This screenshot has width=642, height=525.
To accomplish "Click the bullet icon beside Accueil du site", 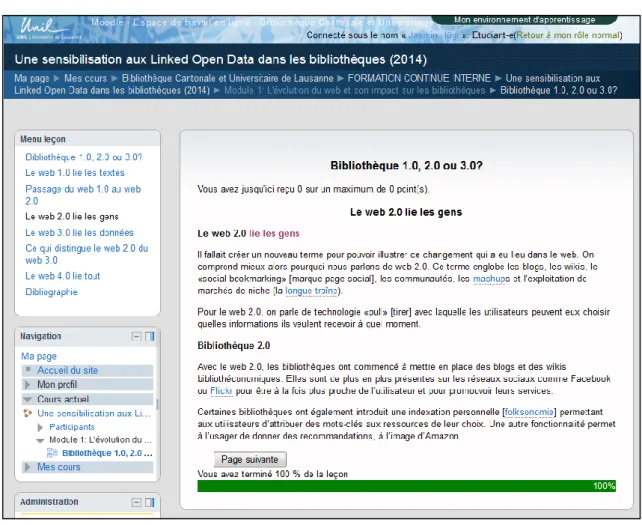I will pos(28,370).
